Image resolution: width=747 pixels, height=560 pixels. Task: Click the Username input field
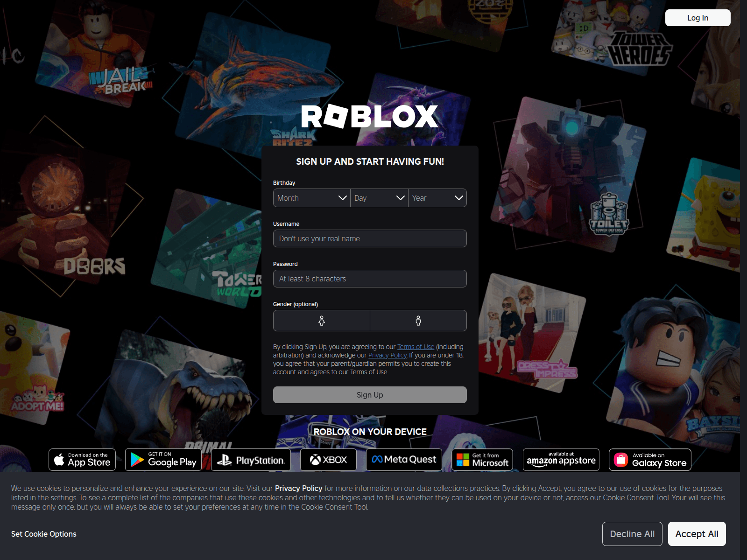tap(370, 238)
